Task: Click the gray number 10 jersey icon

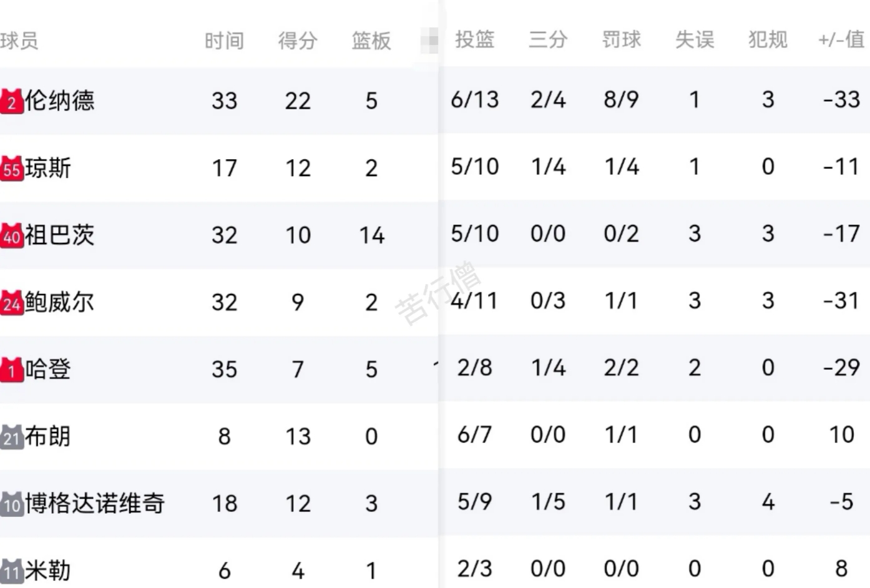Action: pos(11,504)
